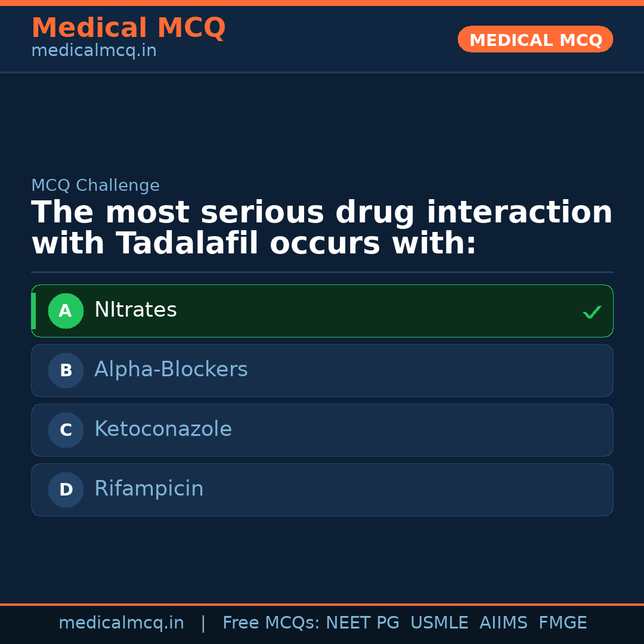Image resolution: width=644 pixels, height=644 pixels.
Task: Click the FMGE footer label
Action: pyautogui.click(x=562, y=623)
